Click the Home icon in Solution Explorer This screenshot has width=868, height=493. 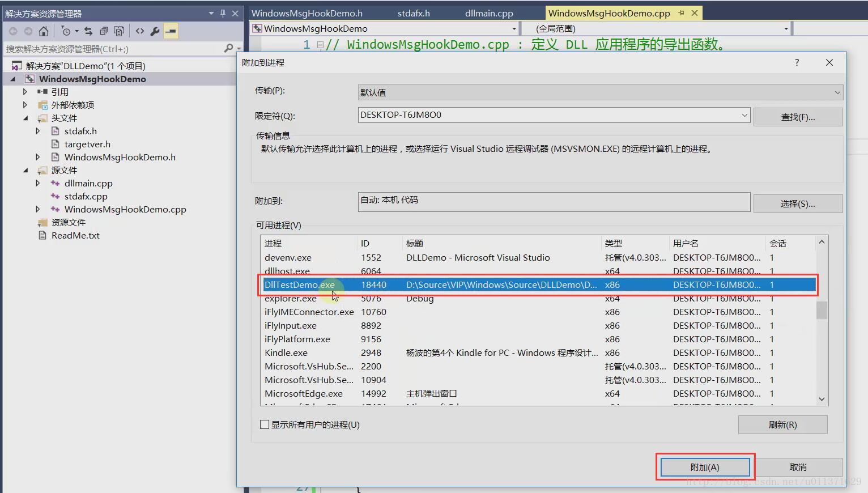tap(44, 31)
